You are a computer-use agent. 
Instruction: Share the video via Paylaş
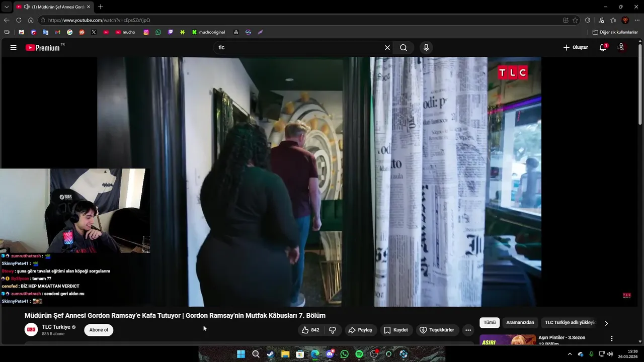pos(360,330)
